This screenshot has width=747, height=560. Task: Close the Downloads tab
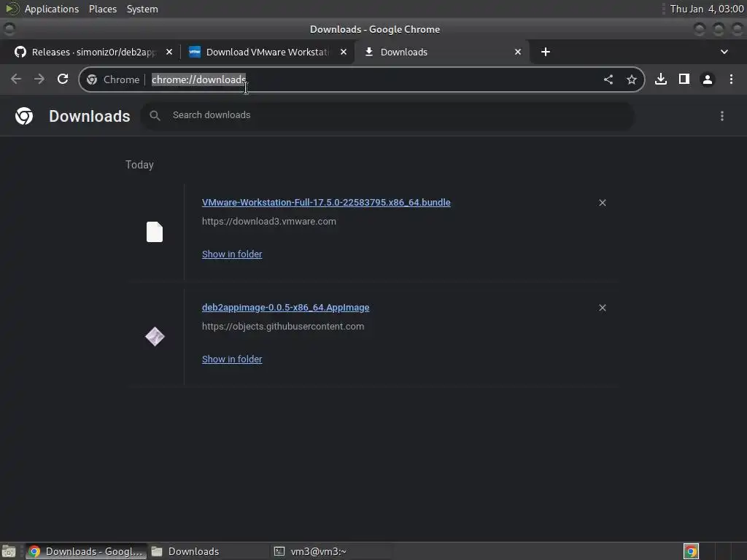click(518, 52)
